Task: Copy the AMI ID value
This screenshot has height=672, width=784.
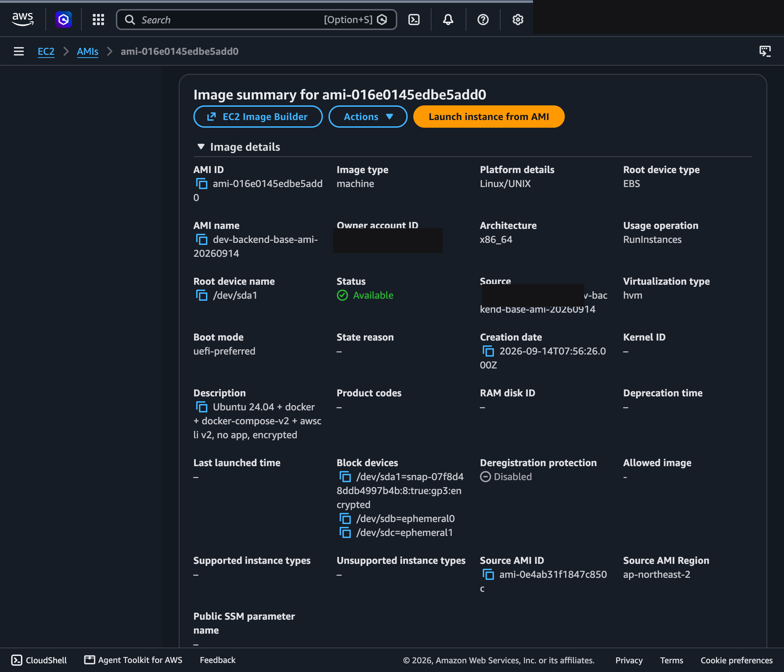Action: (x=202, y=184)
